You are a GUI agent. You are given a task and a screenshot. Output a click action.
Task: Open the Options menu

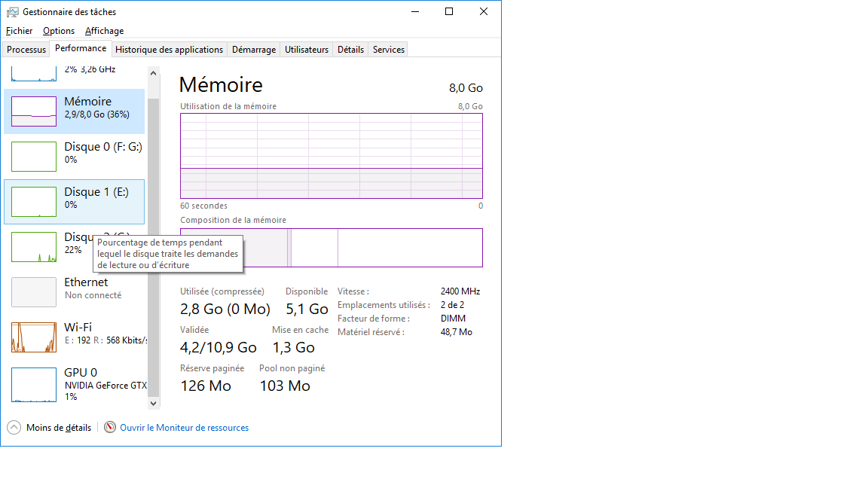click(x=59, y=31)
